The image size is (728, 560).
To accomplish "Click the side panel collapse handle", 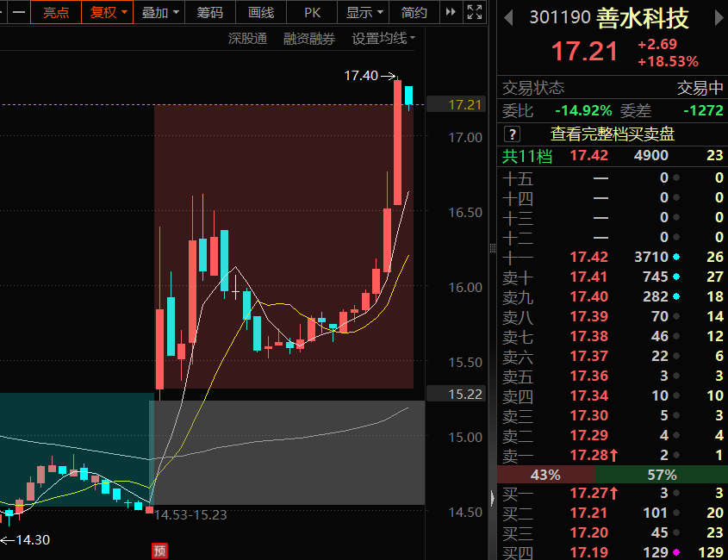I will [x=492, y=498].
